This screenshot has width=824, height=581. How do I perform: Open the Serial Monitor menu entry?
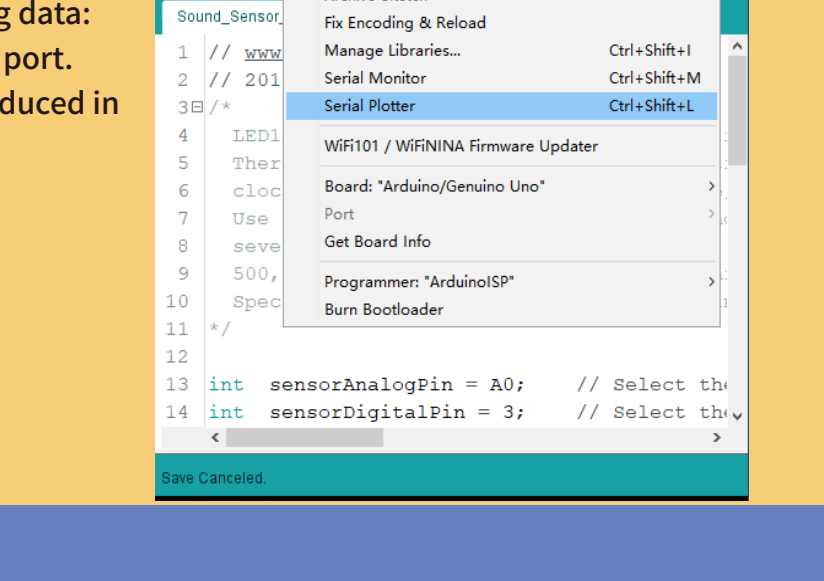click(x=502, y=78)
